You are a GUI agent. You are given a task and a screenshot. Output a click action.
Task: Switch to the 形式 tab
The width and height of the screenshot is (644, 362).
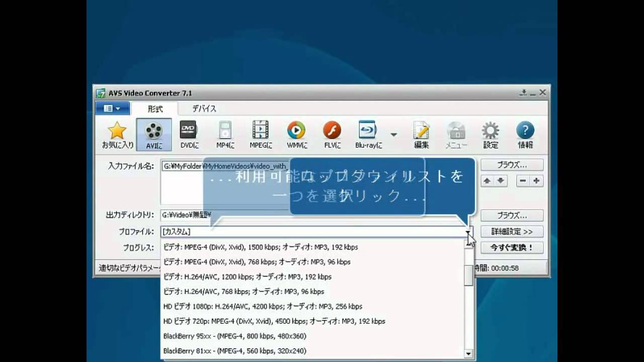155,109
